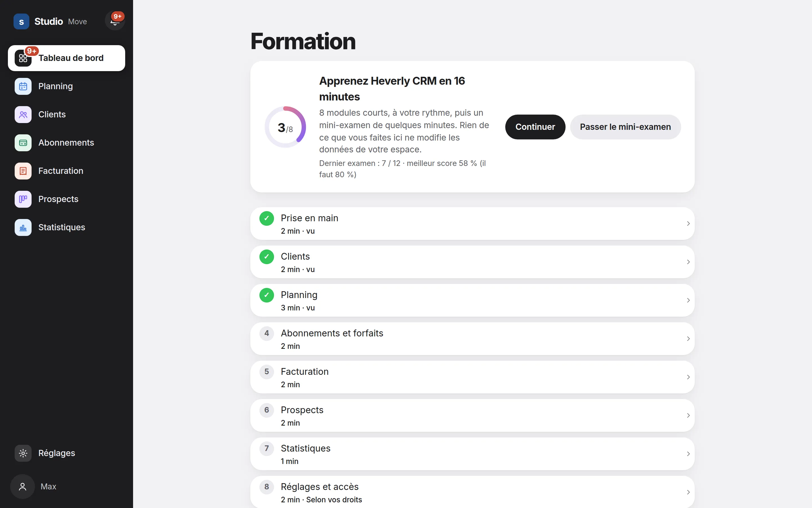Screen dimensions: 812x508
Task: Expand the Prise en main chevron
Action: (688, 224)
